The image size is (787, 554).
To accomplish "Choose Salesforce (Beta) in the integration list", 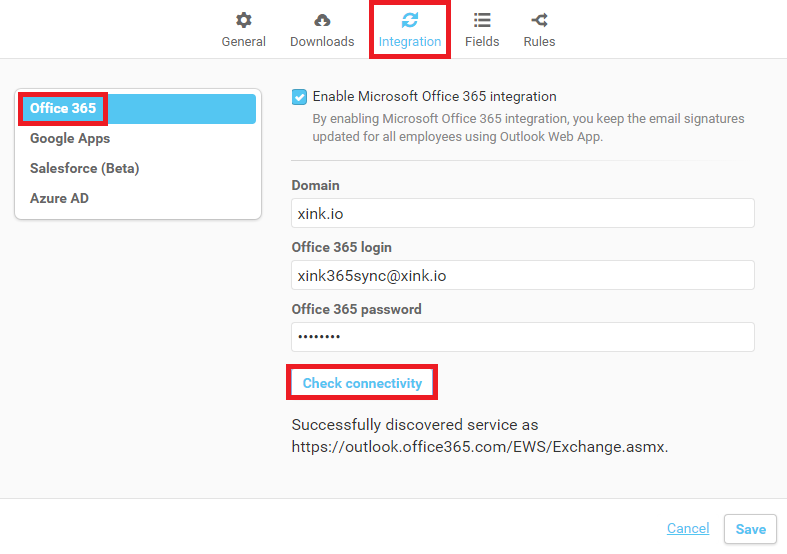I will coord(138,169).
